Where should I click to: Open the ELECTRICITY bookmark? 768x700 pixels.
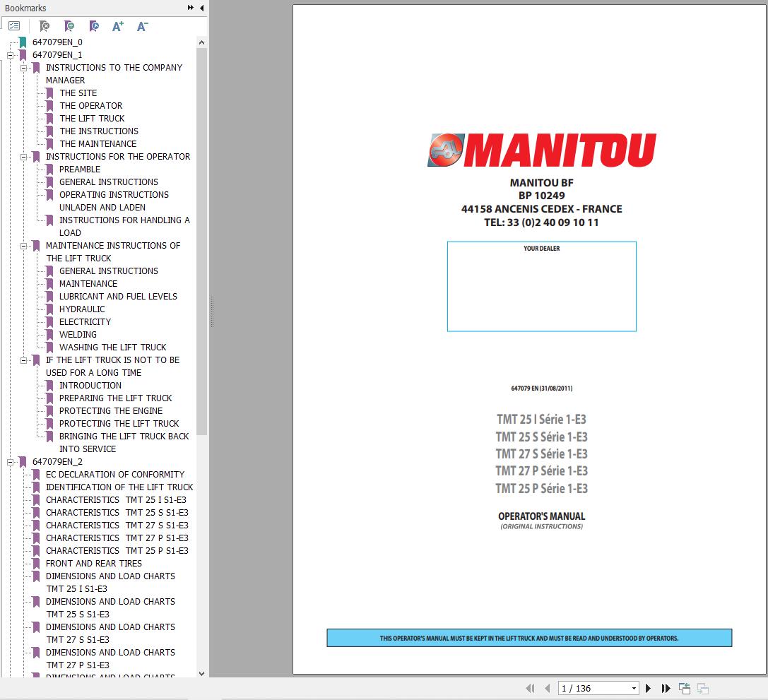(x=85, y=322)
